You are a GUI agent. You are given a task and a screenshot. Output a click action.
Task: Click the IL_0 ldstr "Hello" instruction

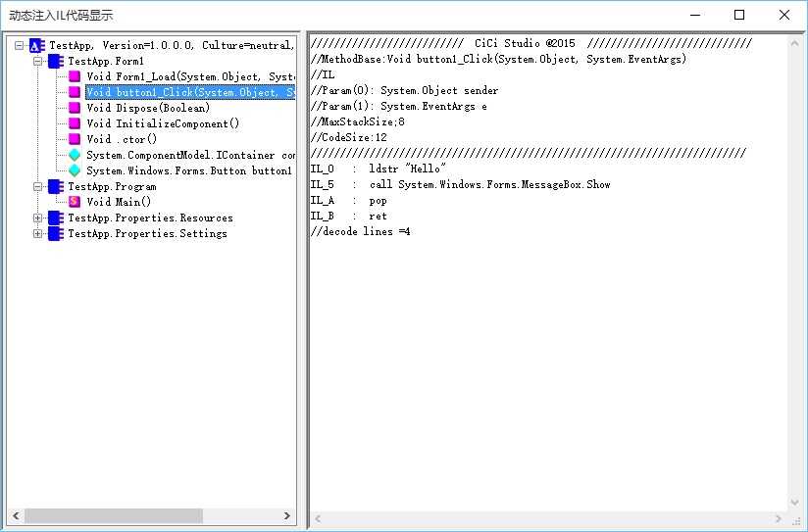coord(379,169)
